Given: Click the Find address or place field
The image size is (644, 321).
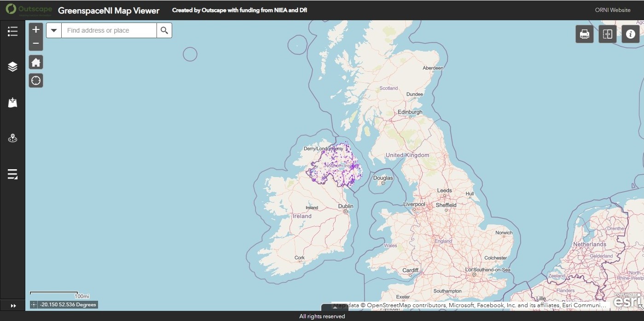Looking at the screenshot, I should [x=109, y=30].
